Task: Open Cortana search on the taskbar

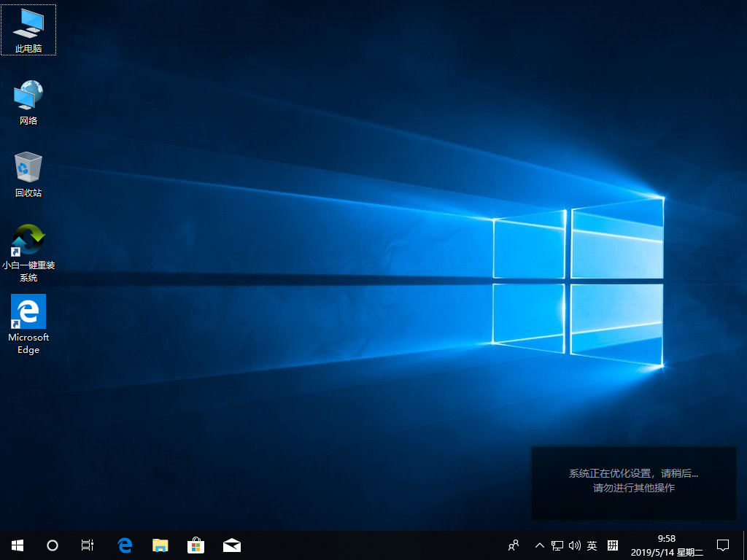Action: pos(51,545)
